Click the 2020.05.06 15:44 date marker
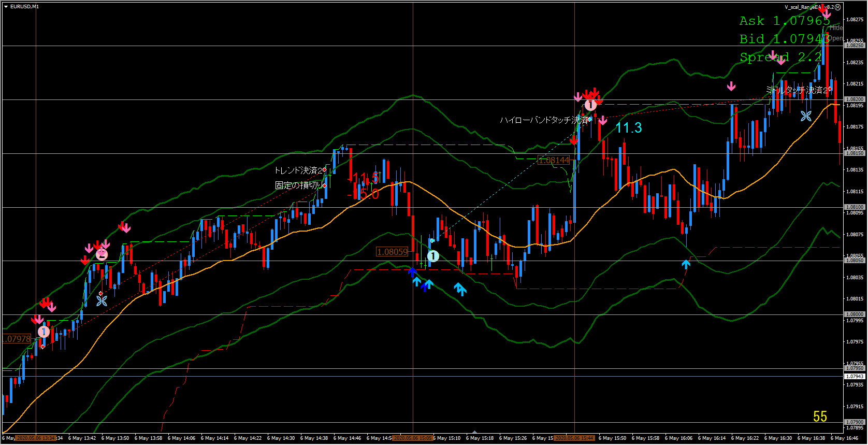The height and width of the screenshot is (445, 868). (x=574, y=438)
